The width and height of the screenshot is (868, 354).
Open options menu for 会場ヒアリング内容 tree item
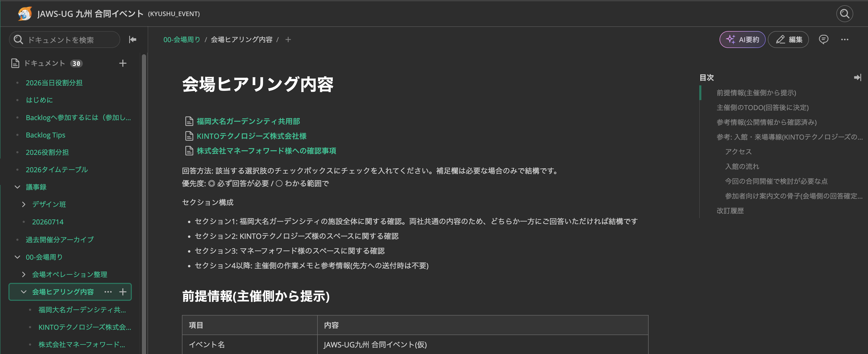pos(108,292)
